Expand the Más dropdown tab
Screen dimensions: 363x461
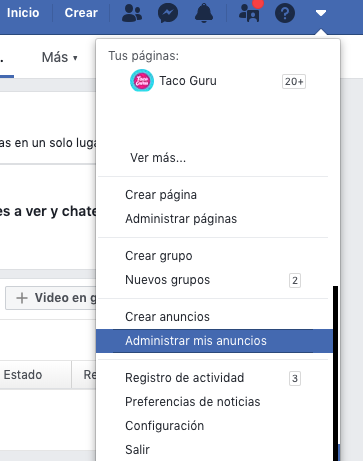click(60, 57)
